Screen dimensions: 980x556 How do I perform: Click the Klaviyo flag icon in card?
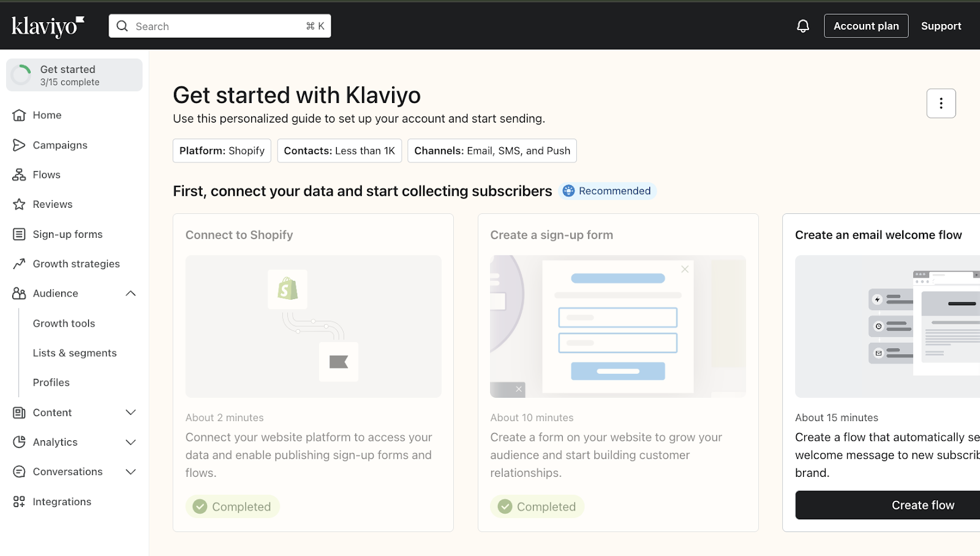[339, 362]
